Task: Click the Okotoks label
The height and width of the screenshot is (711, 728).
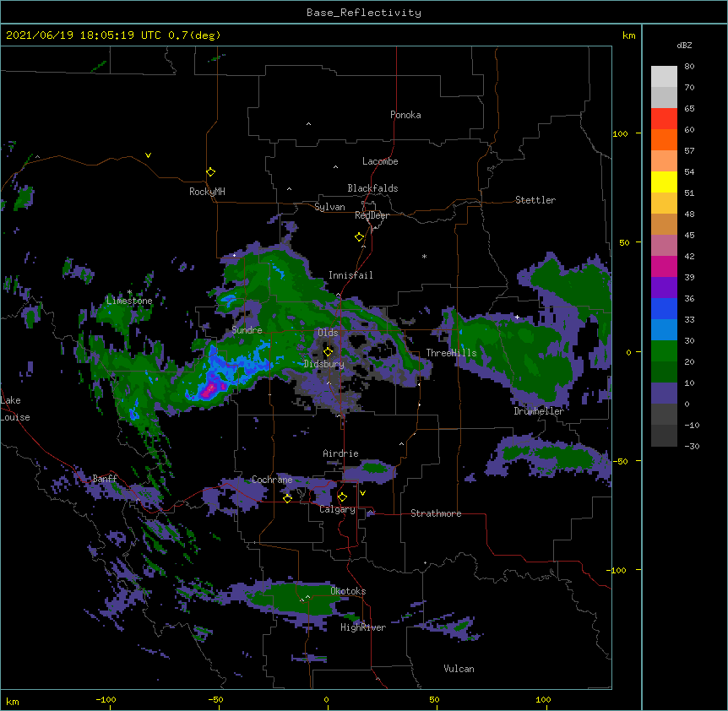Action: (x=348, y=591)
